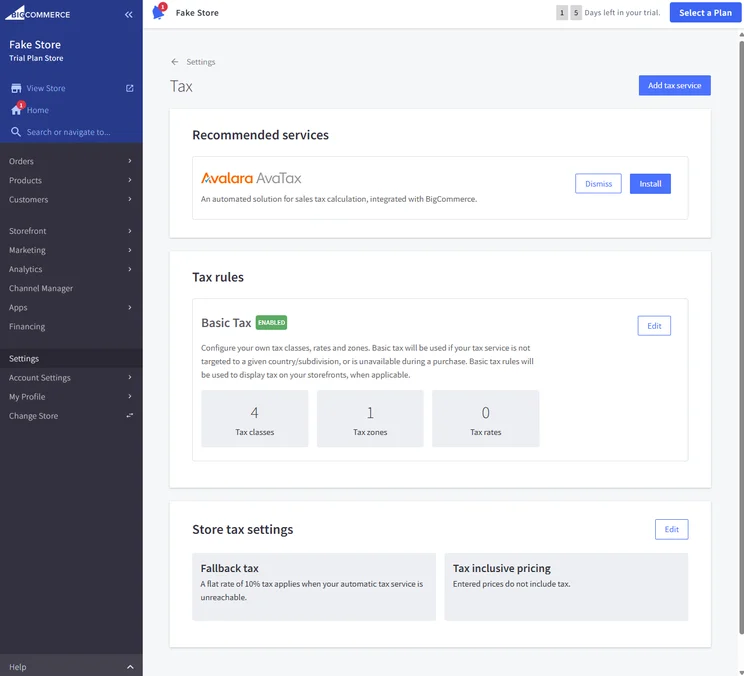Open the notifications bell icon
The height and width of the screenshot is (676, 744).
[159, 12]
